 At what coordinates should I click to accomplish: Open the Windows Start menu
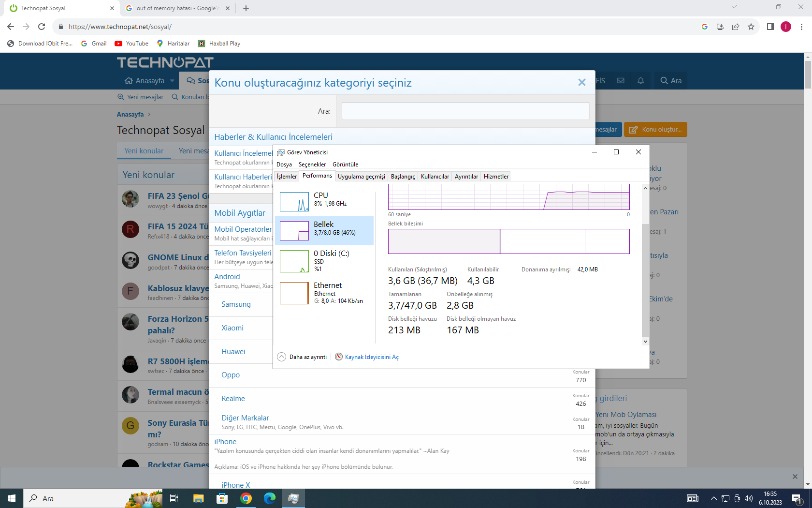coord(12,498)
